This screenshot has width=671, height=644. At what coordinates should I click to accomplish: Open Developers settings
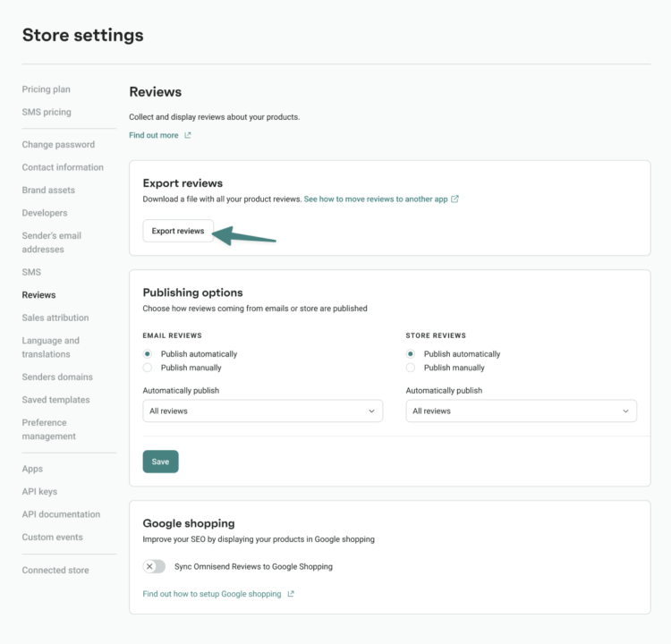[45, 213]
